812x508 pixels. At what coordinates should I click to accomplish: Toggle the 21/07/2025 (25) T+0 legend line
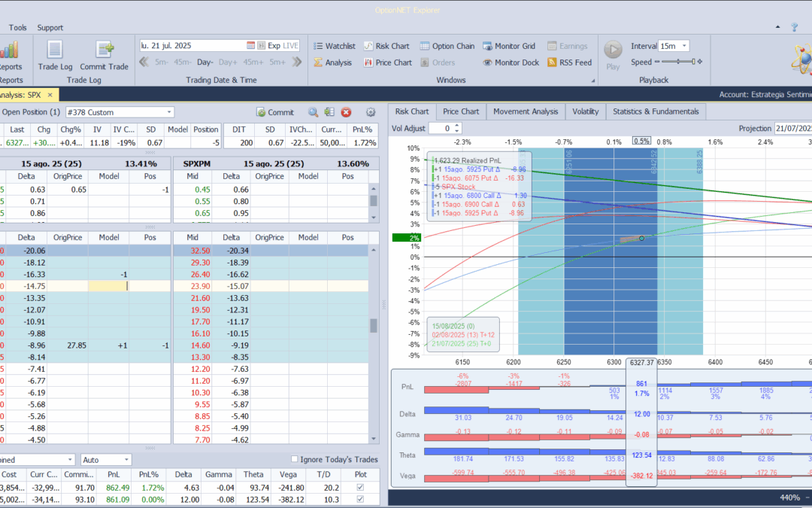pyautogui.click(x=462, y=344)
